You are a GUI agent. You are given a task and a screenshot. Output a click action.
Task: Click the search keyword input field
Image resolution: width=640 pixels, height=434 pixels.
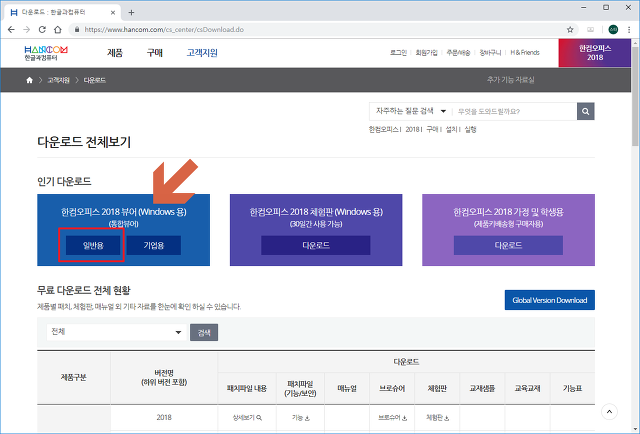pos(515,111)
